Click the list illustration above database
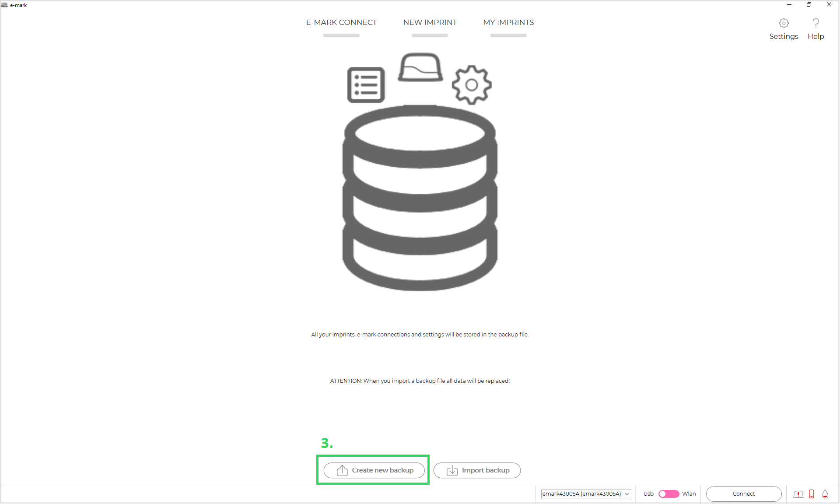The height and width of the screenshot is (504, 840). tap(366, 85)
